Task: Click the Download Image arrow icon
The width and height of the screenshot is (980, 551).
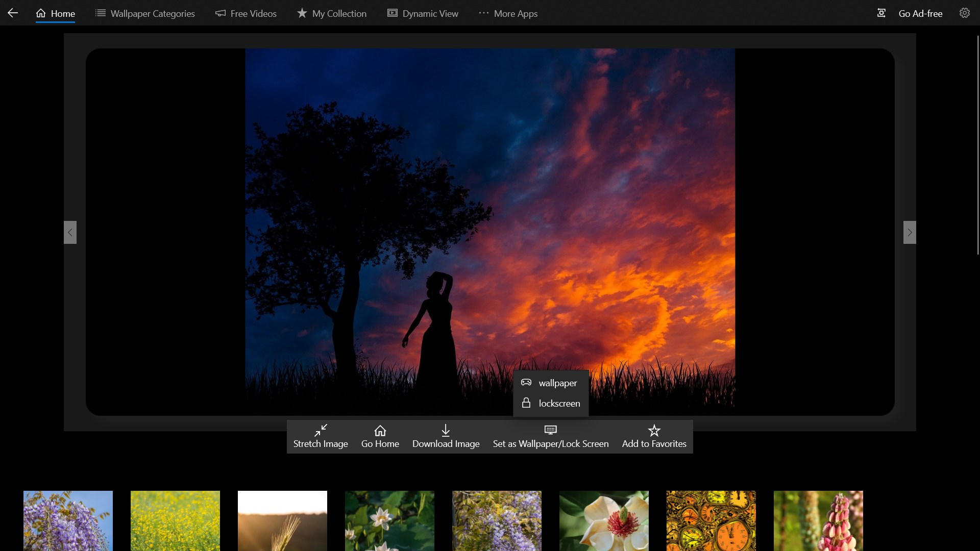Action: (x=446, y=430)
